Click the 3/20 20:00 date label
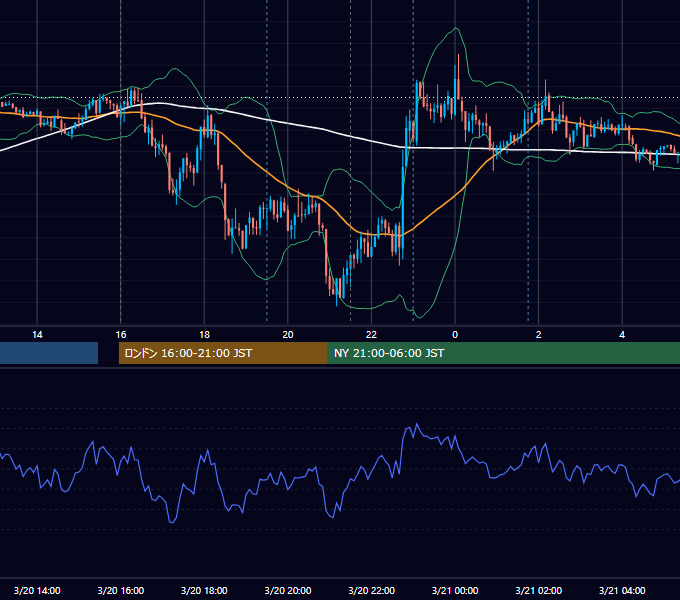 click(288, 590)
